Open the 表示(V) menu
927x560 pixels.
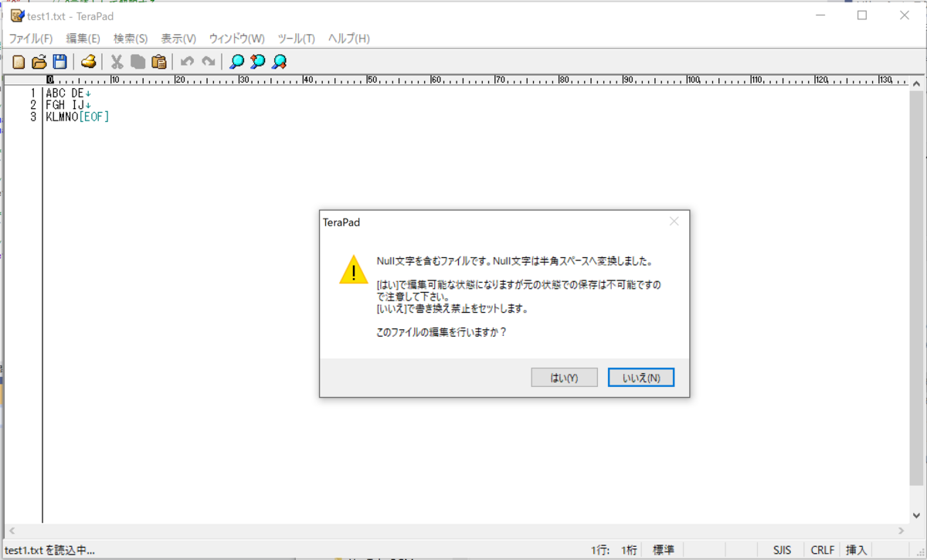click(178, 39)
